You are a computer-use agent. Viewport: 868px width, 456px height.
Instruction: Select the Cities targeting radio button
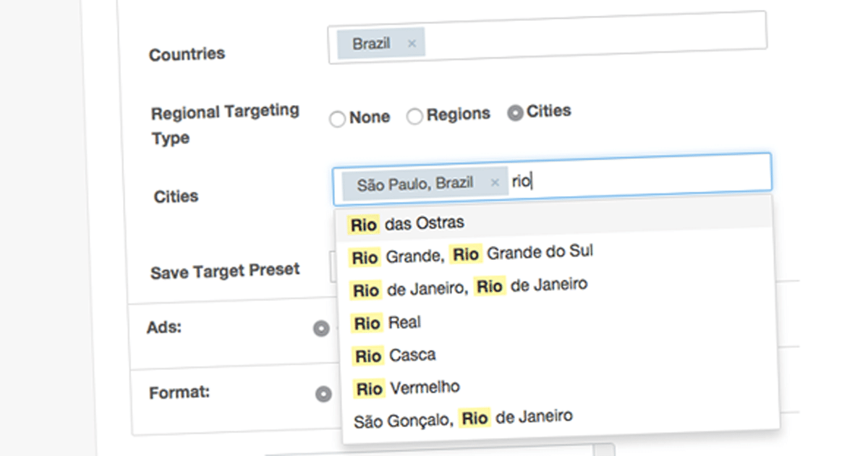point(515,113)
